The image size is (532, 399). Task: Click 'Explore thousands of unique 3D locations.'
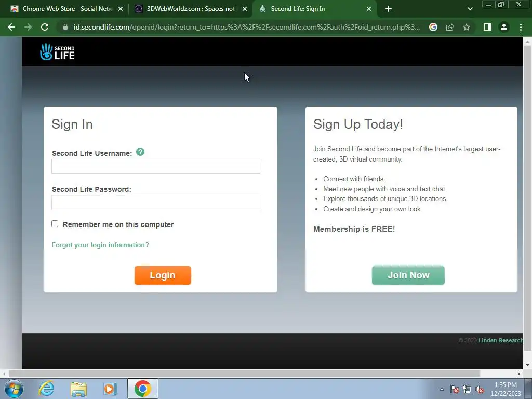pyautogui.click(x=385, y=199)
